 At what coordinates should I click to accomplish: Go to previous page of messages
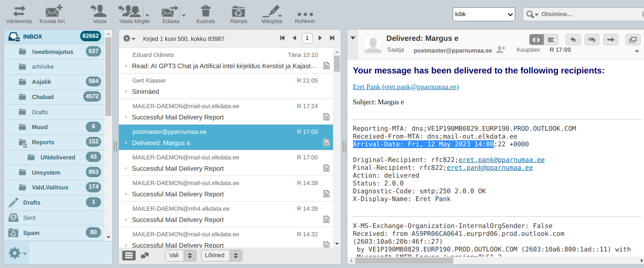click(x=294, y=38)
